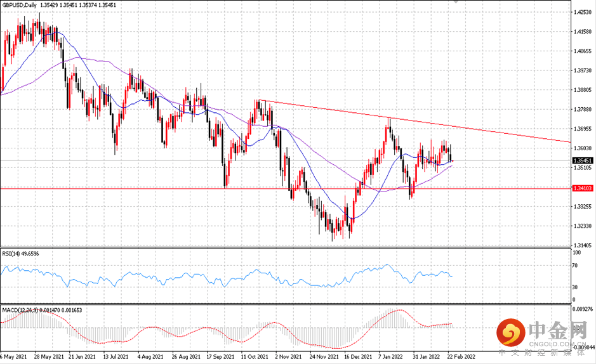This screenshot has height=364, width=596.
Task: Click the RSI scale value 30
Action: point(576,287)
